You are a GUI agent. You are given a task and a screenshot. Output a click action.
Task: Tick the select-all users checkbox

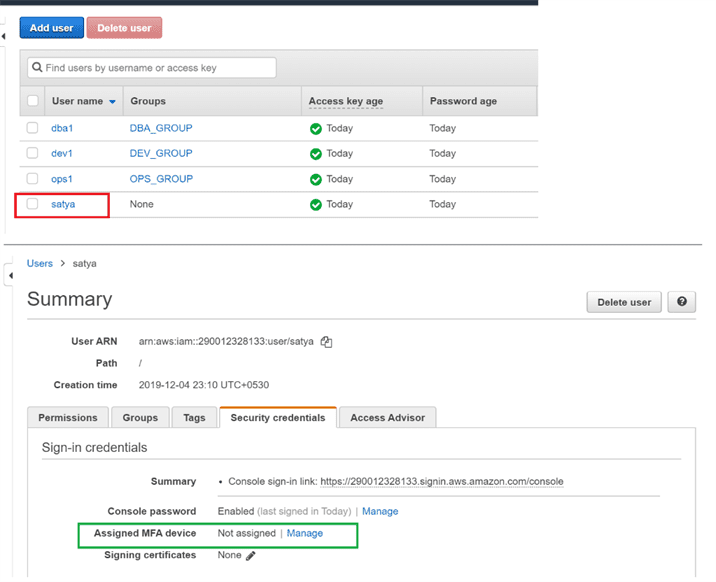click(x=33, y=101)
